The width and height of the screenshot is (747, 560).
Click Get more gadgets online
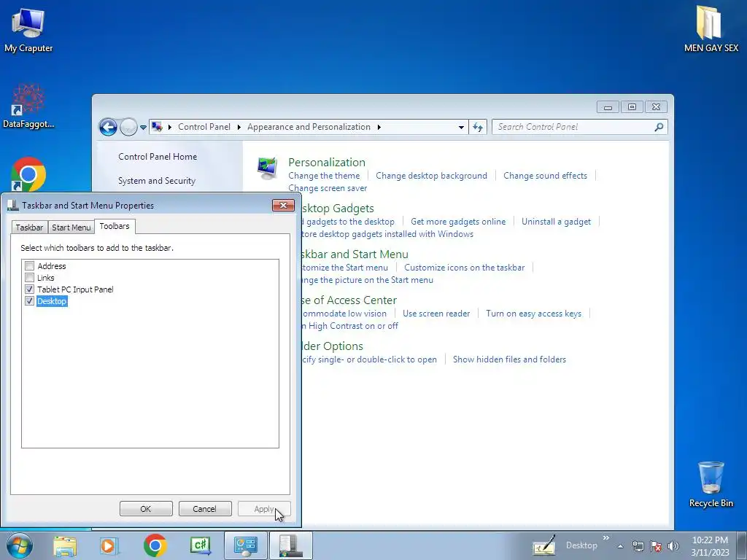point(458,222)
